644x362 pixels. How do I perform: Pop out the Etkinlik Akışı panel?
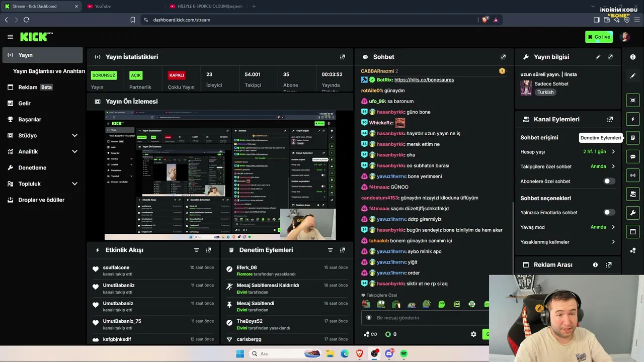coord(209,250)
